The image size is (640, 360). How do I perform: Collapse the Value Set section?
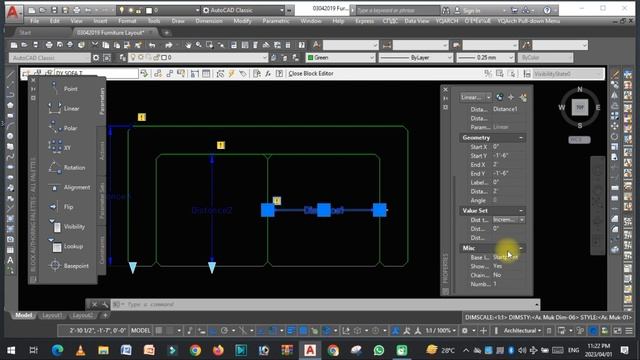pyautogui.click(x=521, y=211)
